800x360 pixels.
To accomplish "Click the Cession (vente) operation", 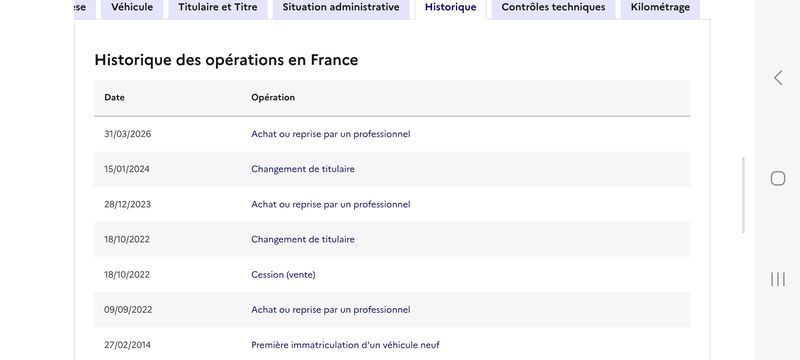I will [x=283, y=275].
